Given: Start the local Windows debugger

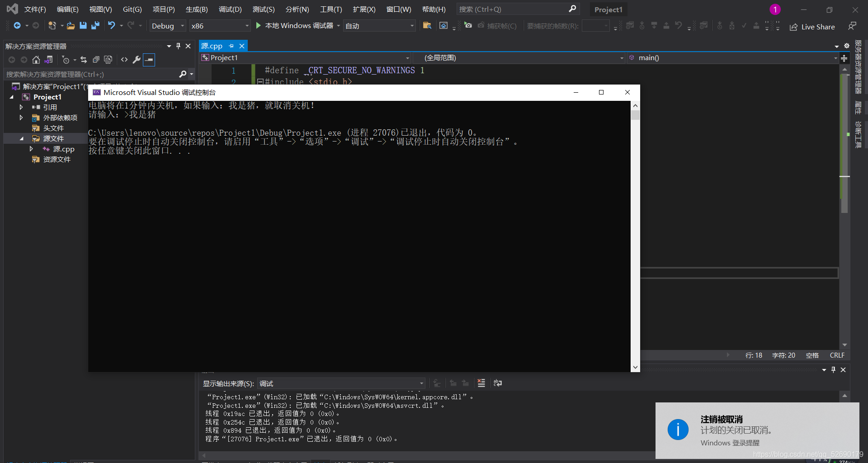Looking at the screenshot, I should tap(295, 26).
